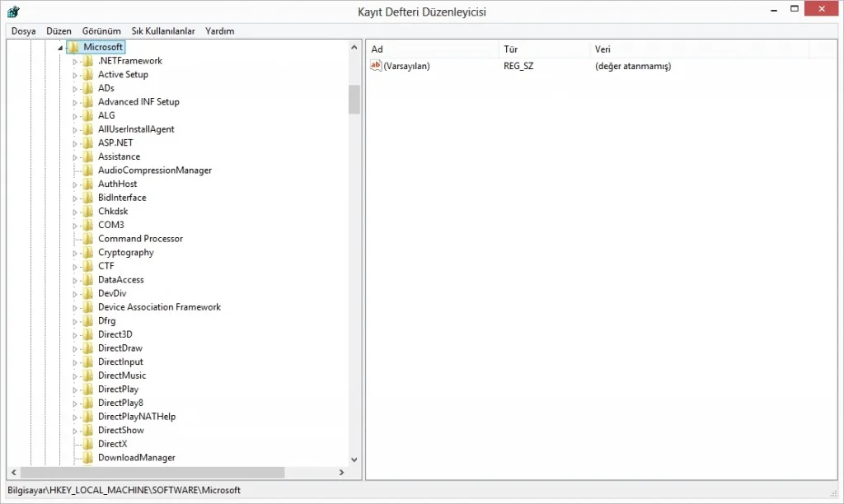Select the DownloadManager key
Screen dimensions: 844x504
click(137, 458)
